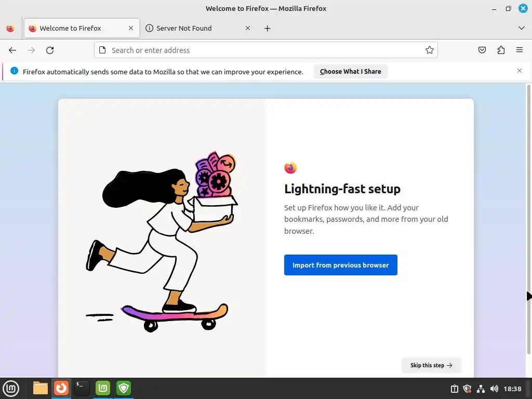Close the Server Not Found tab

[248, 28]
